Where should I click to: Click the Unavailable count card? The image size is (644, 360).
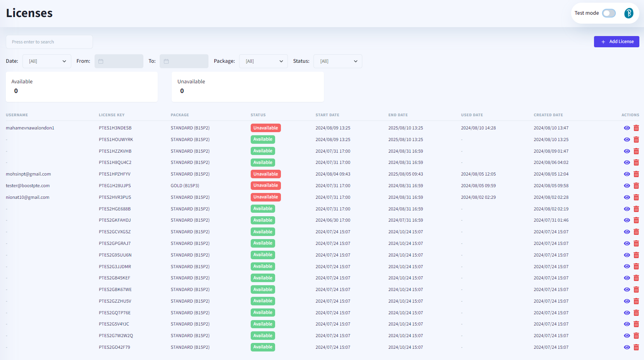point(248,87)
